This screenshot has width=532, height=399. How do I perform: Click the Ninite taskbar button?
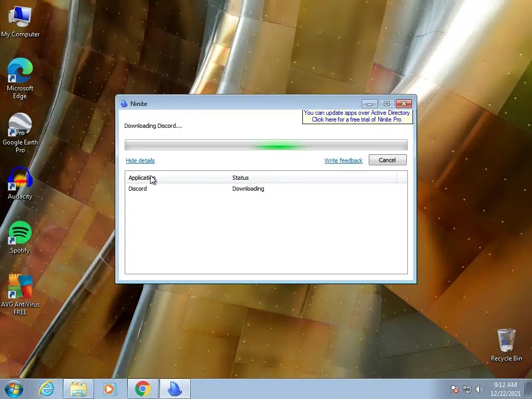pyautogui.click(x=175, y=389)
